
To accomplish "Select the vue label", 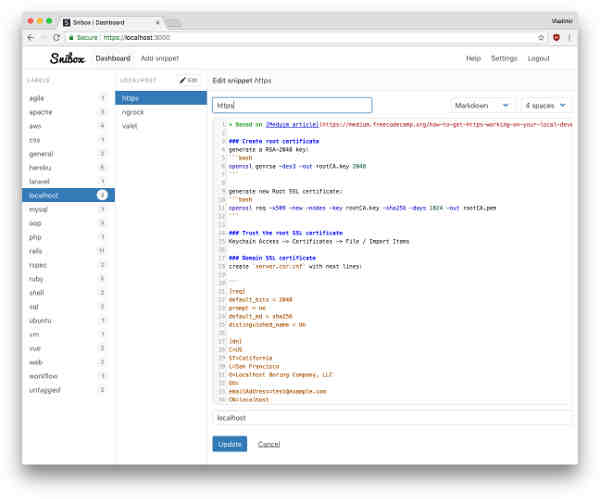I will [68, 348].
